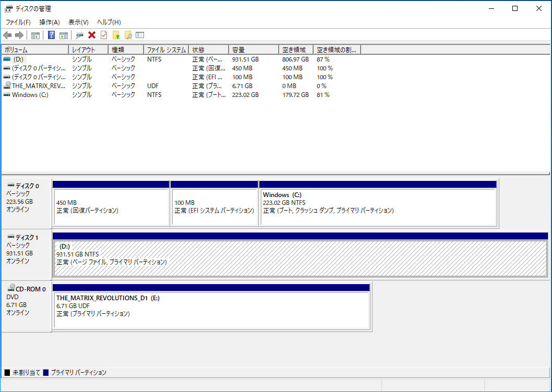
Task: Open the ヘルプ(H) menu
Action: [109, 22]
